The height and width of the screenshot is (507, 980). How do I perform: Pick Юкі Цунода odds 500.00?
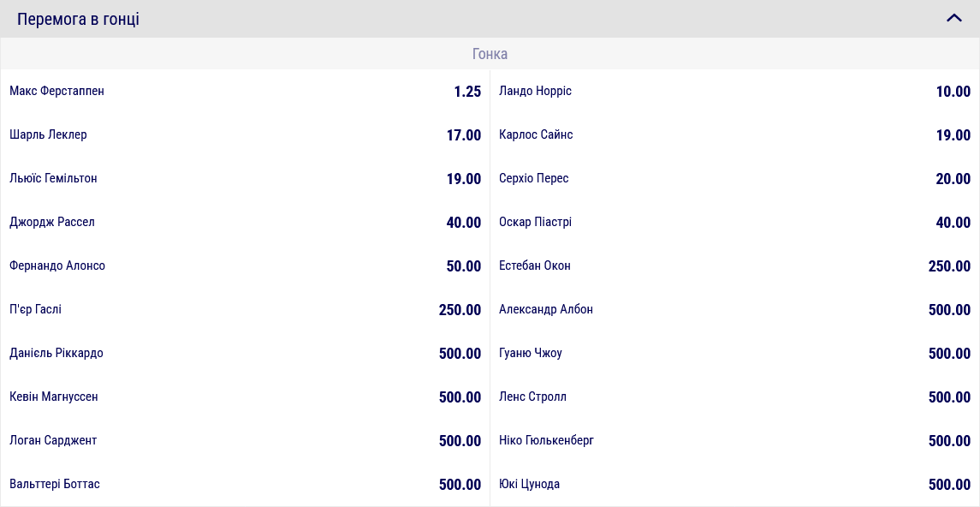[x=949, y=485]
